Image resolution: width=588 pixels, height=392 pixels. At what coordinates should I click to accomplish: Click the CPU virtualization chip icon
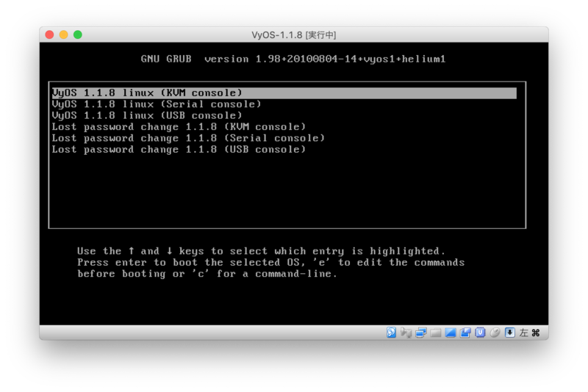click(480, 332)
